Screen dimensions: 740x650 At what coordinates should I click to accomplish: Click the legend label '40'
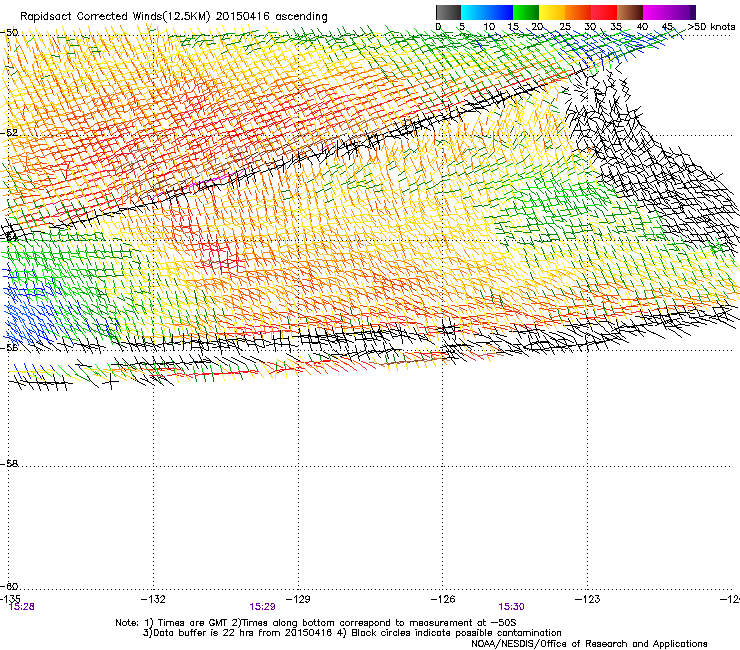[642, 27]
